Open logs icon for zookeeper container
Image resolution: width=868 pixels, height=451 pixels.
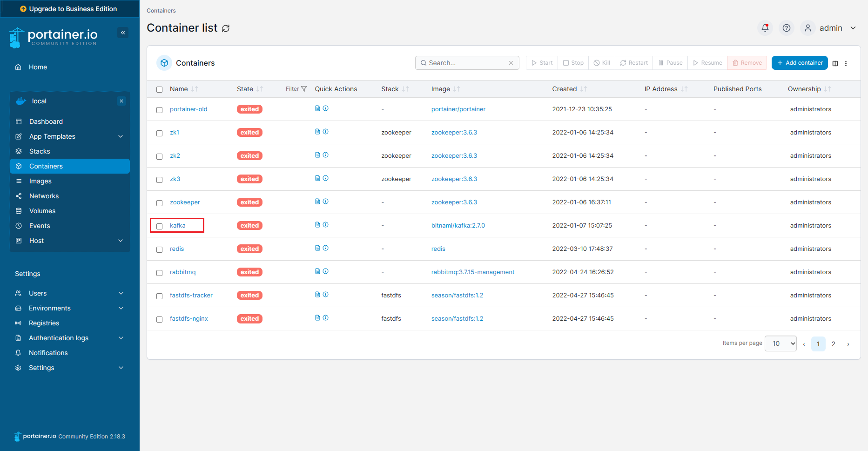pyautogui.click(x=317, y=202)
